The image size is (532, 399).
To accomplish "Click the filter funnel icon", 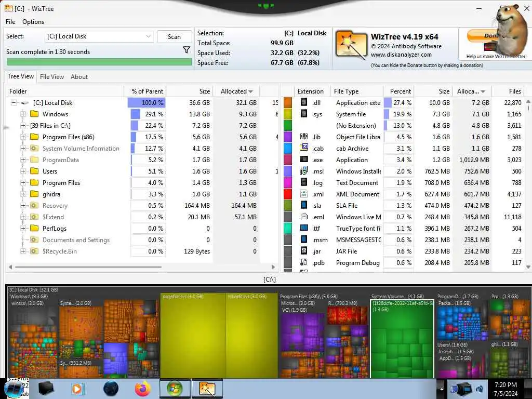I will click(x=187, y=50).
